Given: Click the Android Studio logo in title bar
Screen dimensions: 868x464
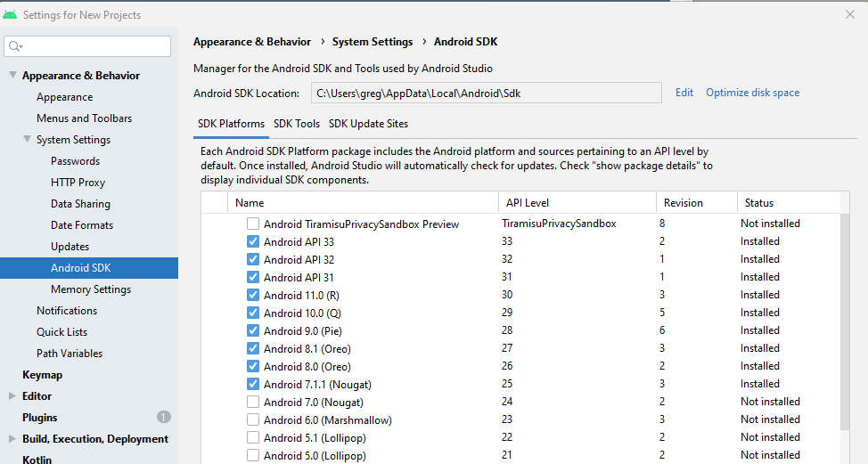Looking at the screenshot, I should click(12, 14).
